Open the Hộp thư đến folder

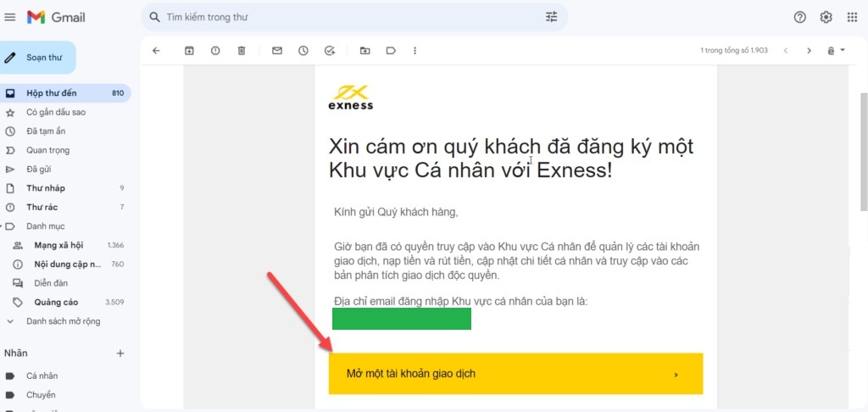(51, 93)
